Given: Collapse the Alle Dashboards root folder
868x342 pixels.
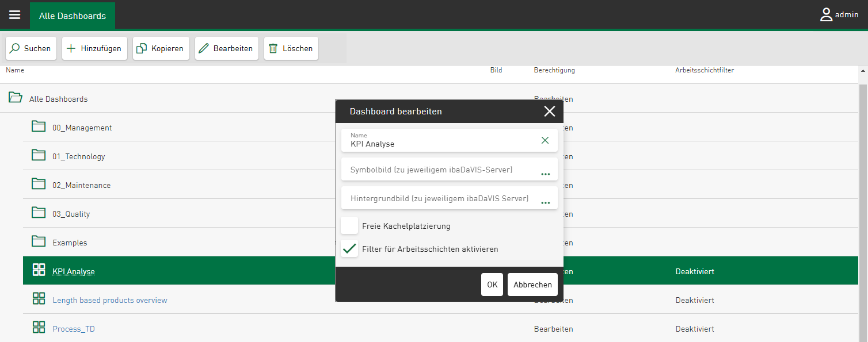Looking at the screenshot, I should coord(15,98).
